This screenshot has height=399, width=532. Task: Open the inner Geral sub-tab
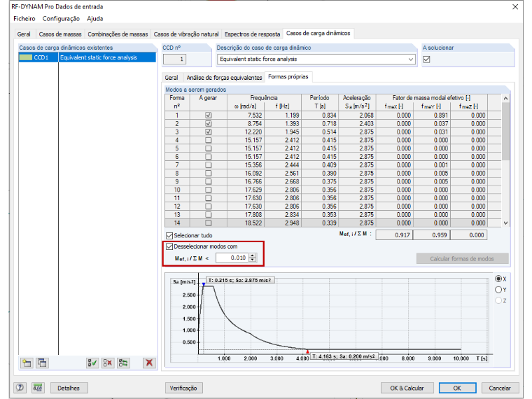click(x=171, y=78)
